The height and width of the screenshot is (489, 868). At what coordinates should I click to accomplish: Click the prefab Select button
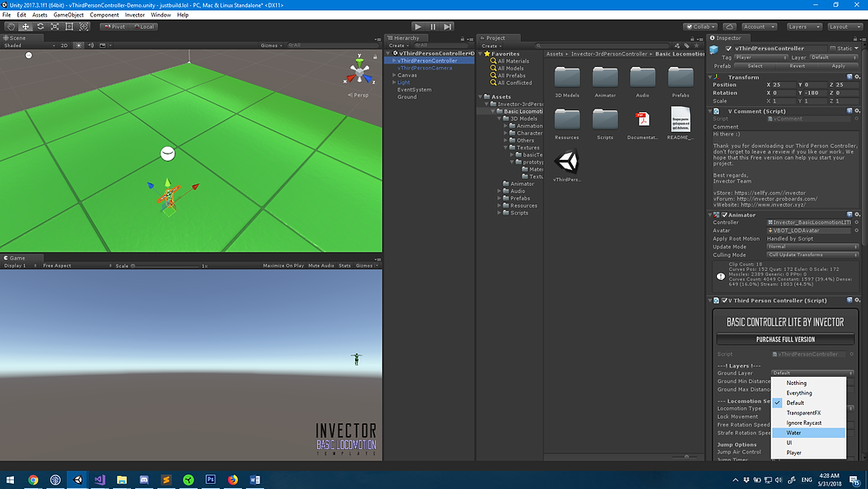click(755, 66)
